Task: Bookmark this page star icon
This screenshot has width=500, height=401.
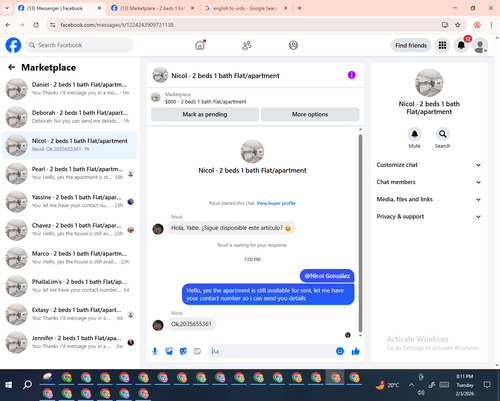Action: [x=458, y=25]
